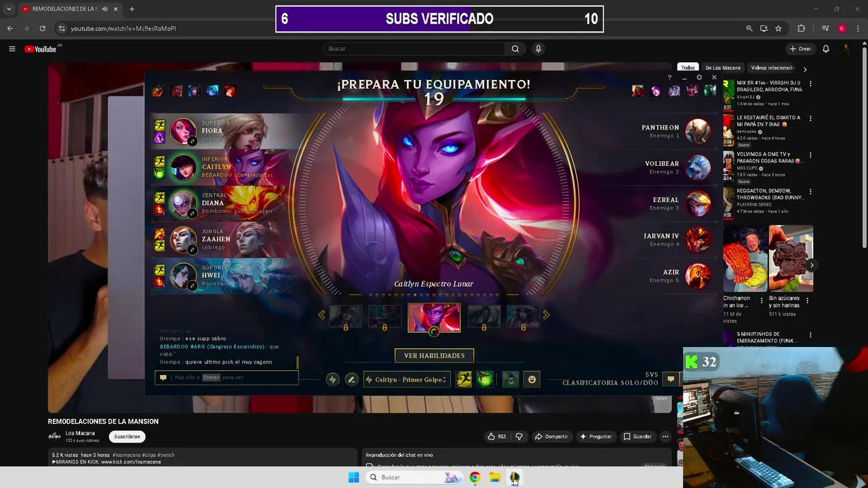
Task: Open options for MIX BR video
Action: 810,83
